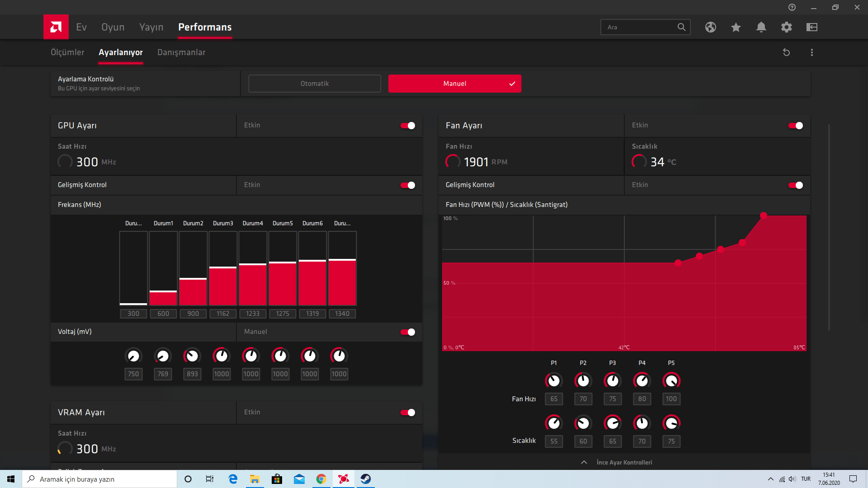Open the Oyun menu tab

pyautogui.click(x=113, y=27)
